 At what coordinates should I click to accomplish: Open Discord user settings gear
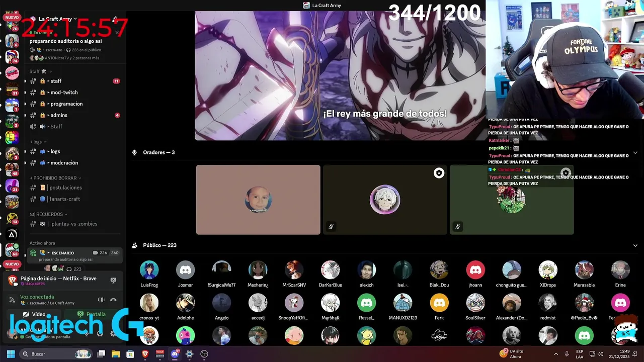113,333
